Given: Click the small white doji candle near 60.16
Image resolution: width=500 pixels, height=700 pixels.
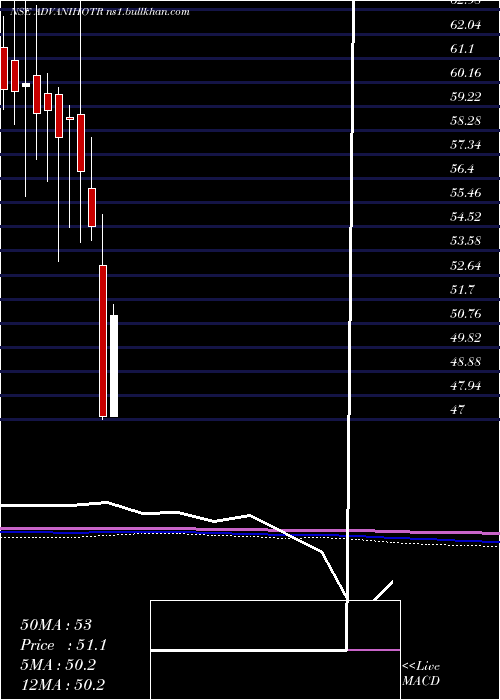Looking at the screenshot, I should tap(26, 84).
